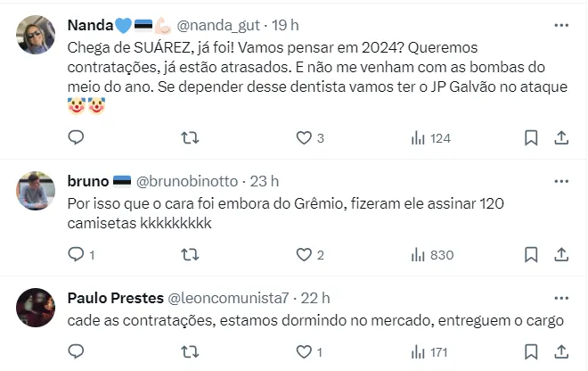
Task: Open more options on Paulo Prestes' tweet
Action: coord(560,297)
